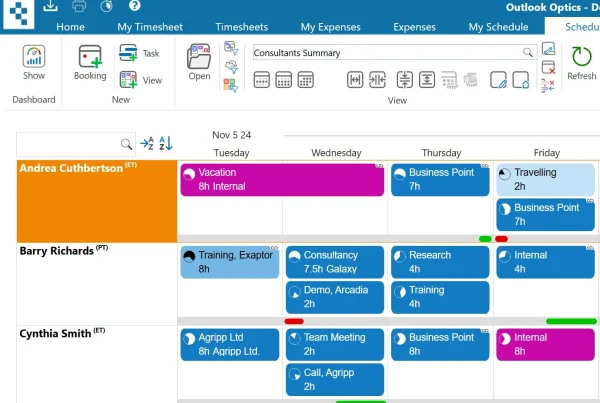The width and height of the screenshot is (600, 403).
Task: Click the Friday column header
Action: click(547, 153)
